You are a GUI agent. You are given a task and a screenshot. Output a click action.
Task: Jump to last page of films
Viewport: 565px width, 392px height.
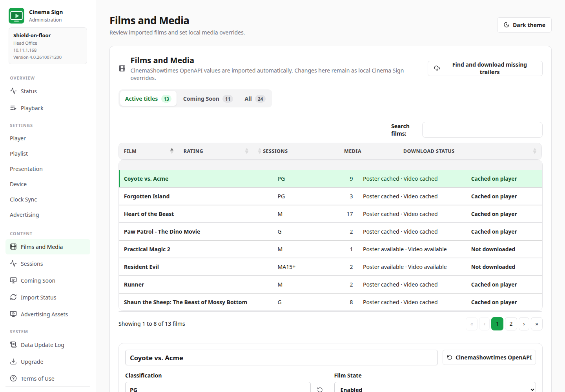pos(537,324)
